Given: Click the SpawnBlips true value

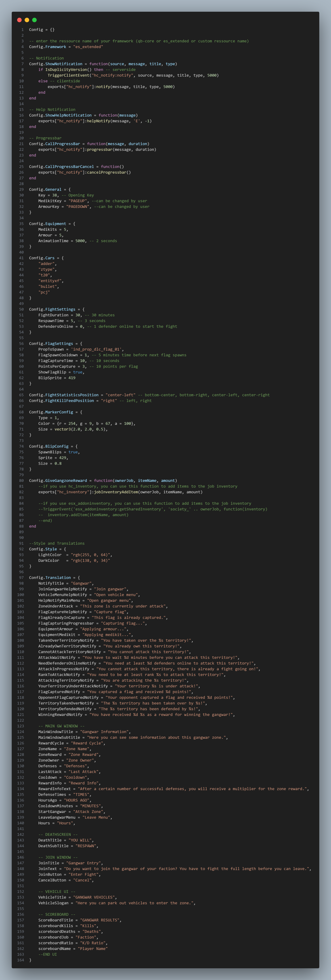Looking at the screenshot, I should (73, 452).
